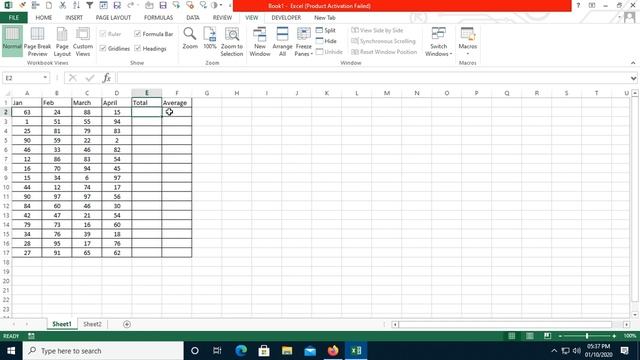The width and height of the screenshot is (640, 360).
Task: Toggle the Formula Bar checkbox
Action: click(153, 34)
